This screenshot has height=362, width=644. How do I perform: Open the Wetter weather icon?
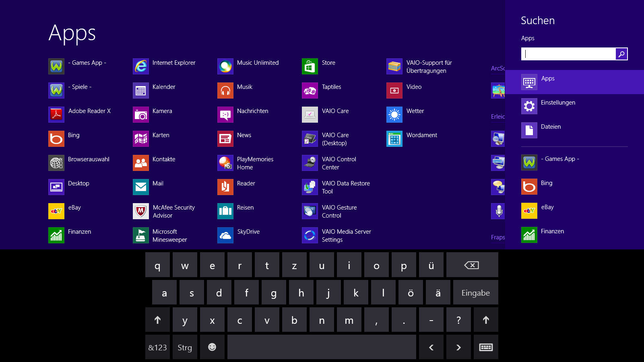click(394, 115)
